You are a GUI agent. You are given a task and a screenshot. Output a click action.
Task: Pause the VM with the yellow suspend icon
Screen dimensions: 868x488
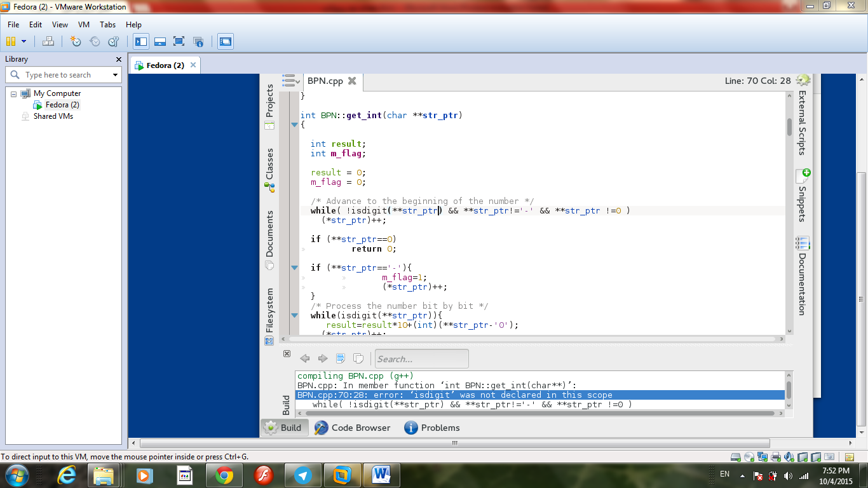pyautogui.click(x=10, y=41)
